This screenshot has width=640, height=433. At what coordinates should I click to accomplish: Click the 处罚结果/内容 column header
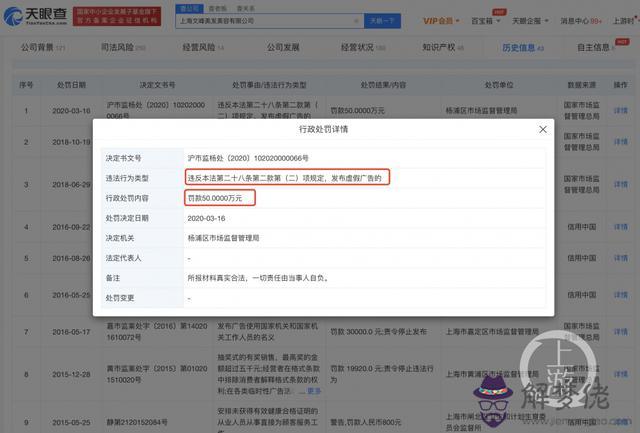pyautogui.click(x=383, y=85)
